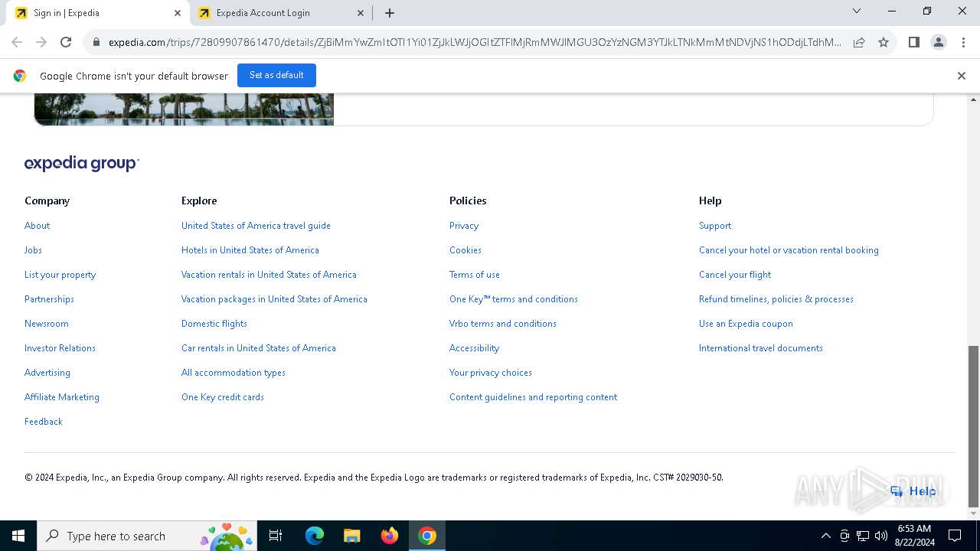Click All accommodation types link
980x551 pixels.
234,373
